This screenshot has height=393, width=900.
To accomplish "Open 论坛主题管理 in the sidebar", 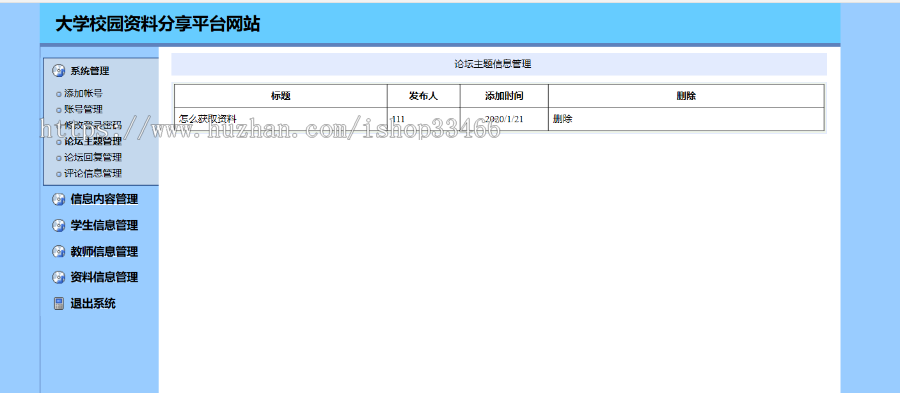I will click(x=93, y=141).
